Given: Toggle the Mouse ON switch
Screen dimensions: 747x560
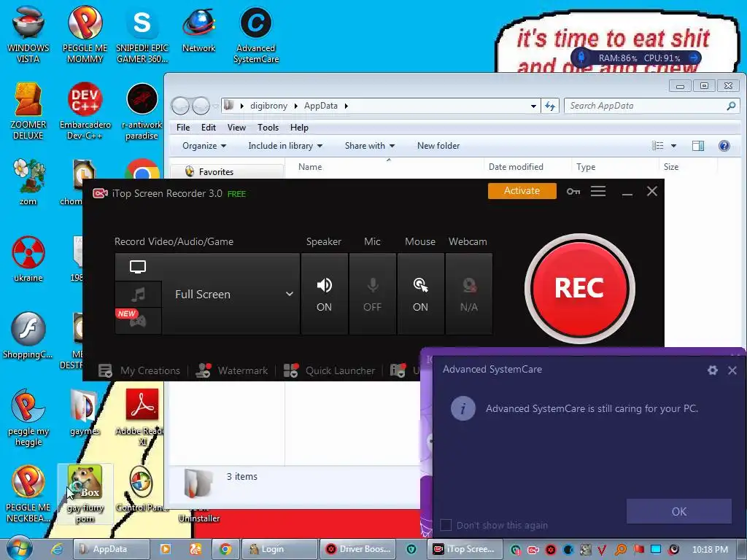Looking at the screenshot, I should click(x=420, y=294).
